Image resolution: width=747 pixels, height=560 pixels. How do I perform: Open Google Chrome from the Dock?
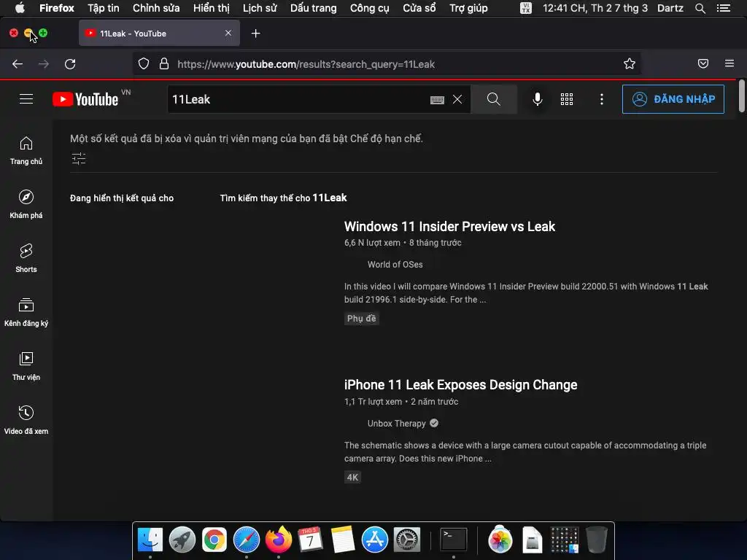click(x=214, y=540)
